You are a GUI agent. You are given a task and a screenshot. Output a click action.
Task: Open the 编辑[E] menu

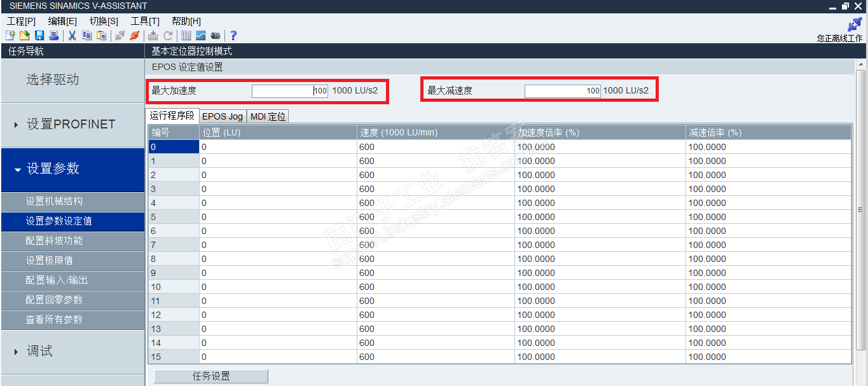click(62, 21)
